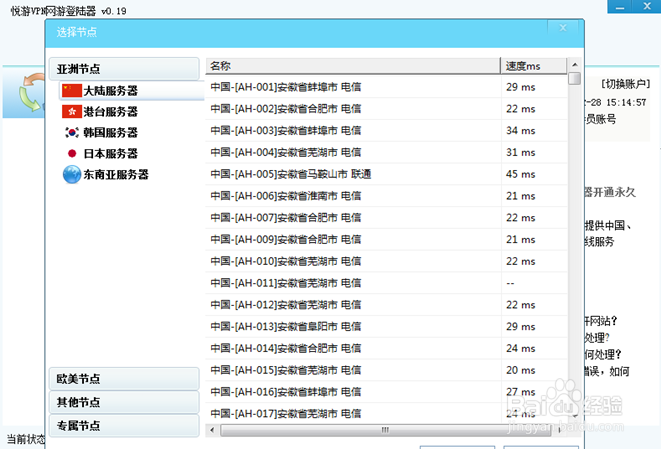The width and height of the screenshot is (661, 449).
Task: Sort by 名称 column header
Action: click(353, 66)
